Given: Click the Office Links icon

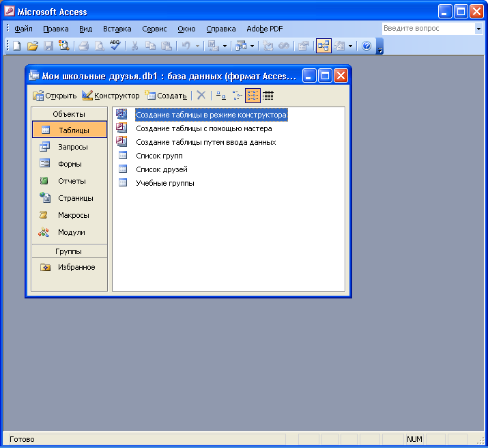Looking at the screenshot, I should tap(214, 46).
